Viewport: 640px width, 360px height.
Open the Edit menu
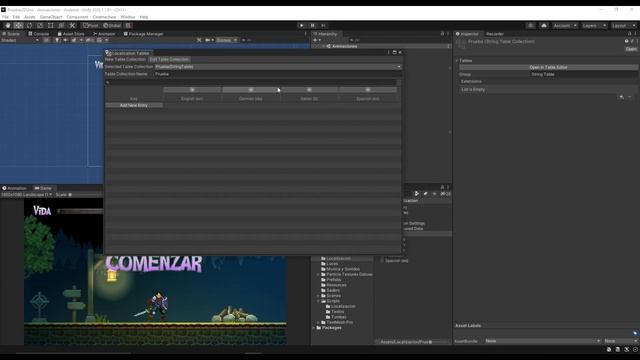[x=16, y=17]
